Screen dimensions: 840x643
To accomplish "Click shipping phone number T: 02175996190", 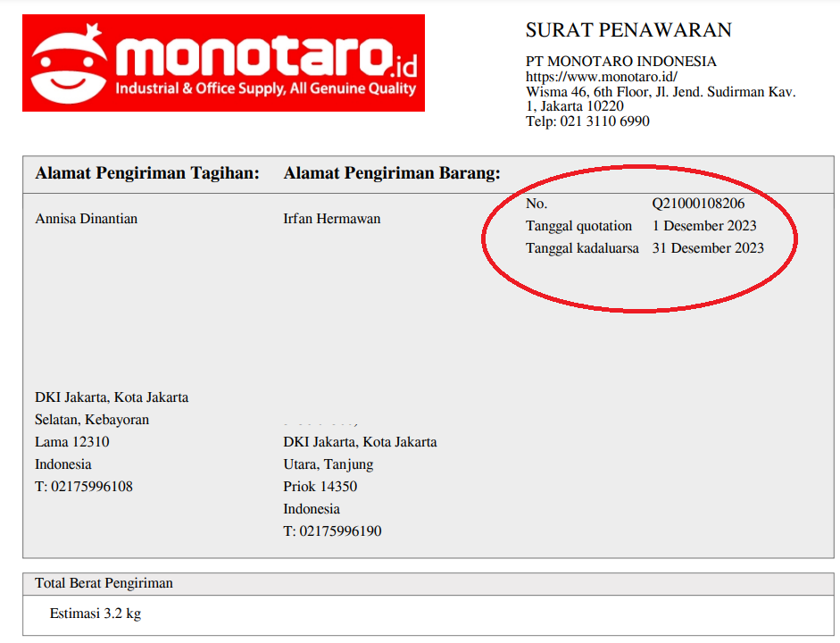I will [x=332, y=531].
